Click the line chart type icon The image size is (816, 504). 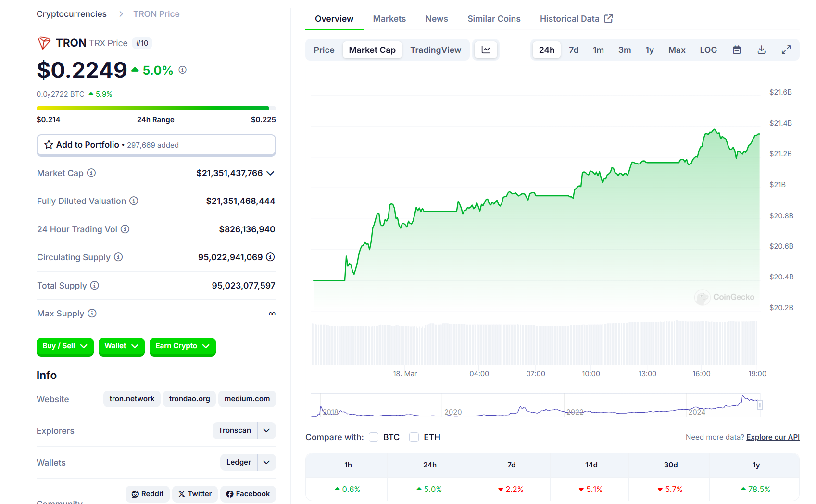(x=486, y=50)
